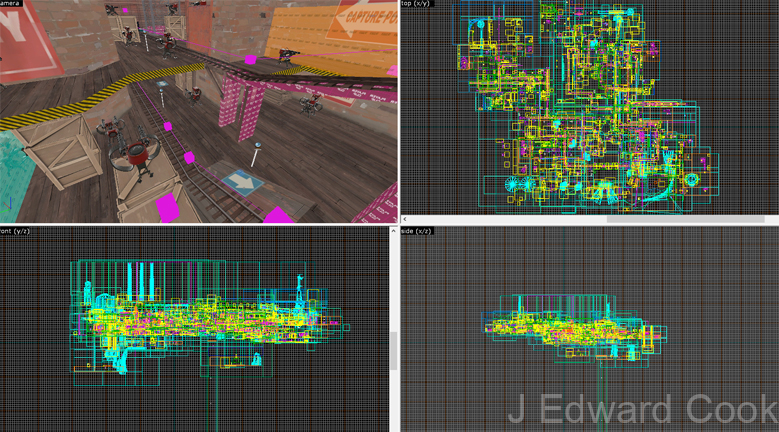Image resolution: width=779 pixels, height=432 pixels.
Task: Click the top view scroll-left arrow
Action: (x=405, y=219)
